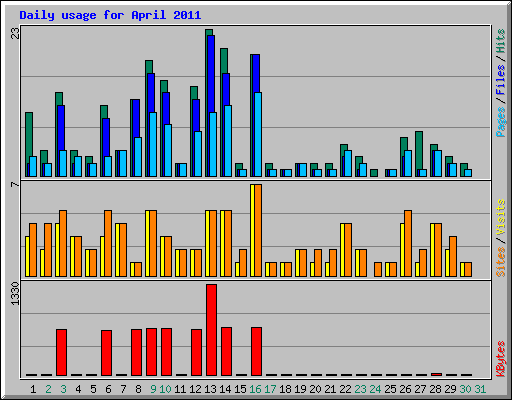Click the tallest red KBytes bar for day 13

pyautogui.click(x=211, y=330)
